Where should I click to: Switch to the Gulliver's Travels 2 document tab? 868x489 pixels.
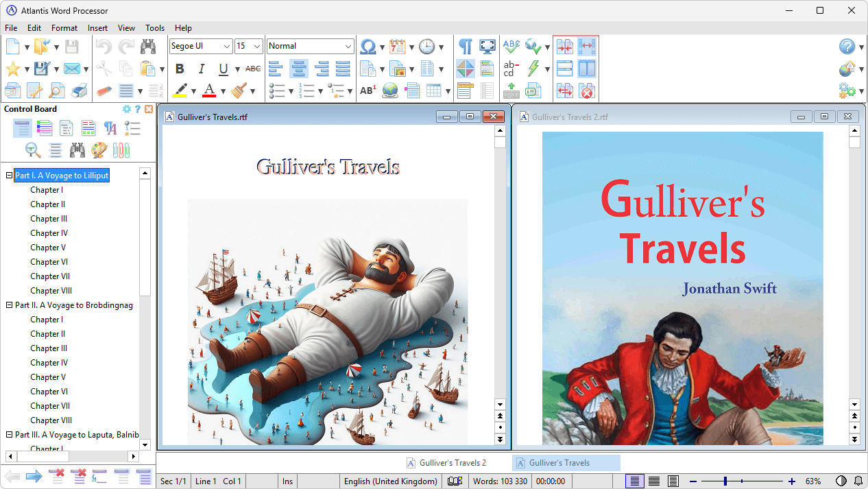[x=446, y=463]
